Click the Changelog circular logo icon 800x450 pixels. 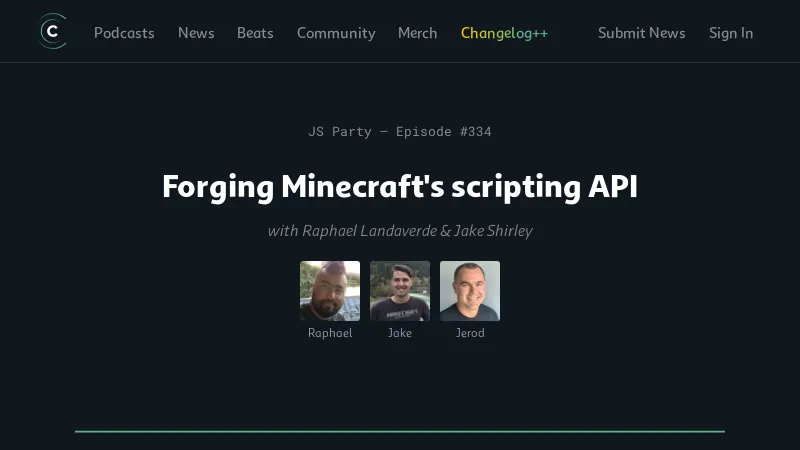pyautogui.click(x=52, y=32)
